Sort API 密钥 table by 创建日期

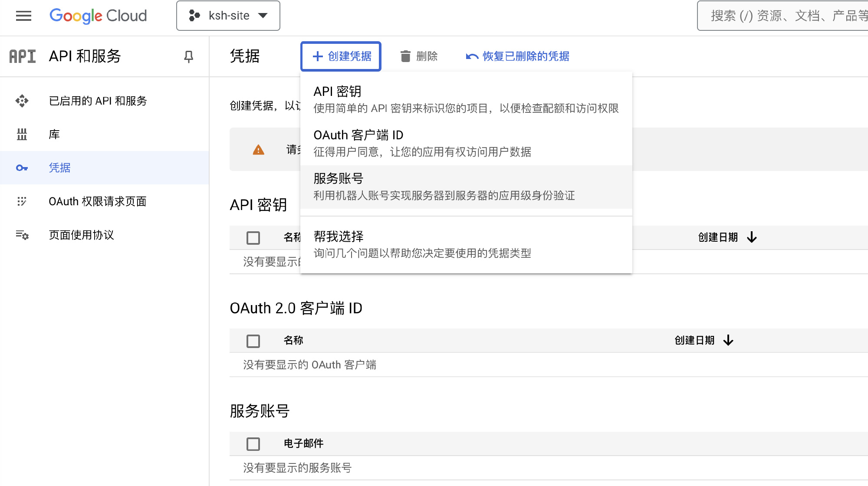(x=727, y=237)
